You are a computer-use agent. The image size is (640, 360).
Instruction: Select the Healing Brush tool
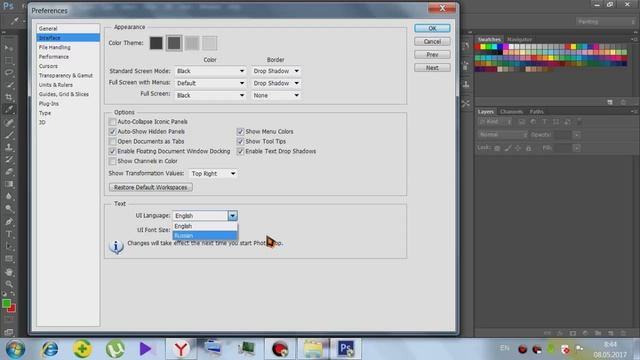[9, 122]
